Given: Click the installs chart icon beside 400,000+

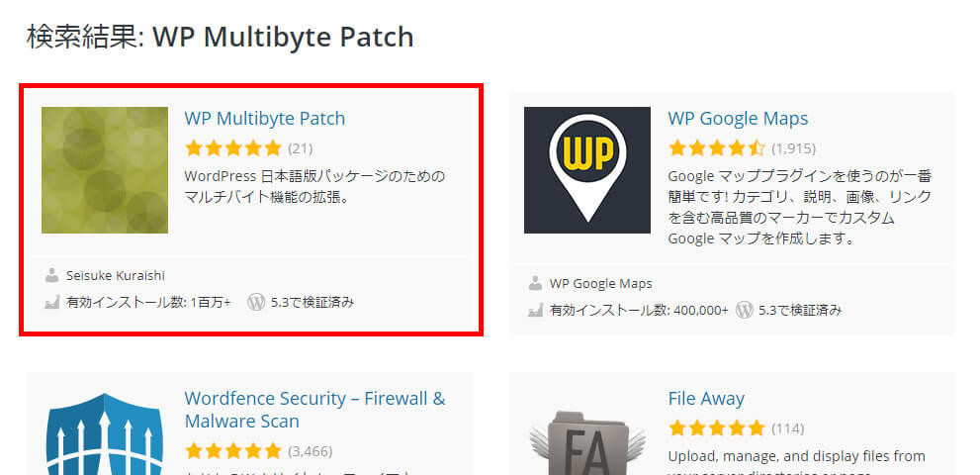Looking at the screenshot, I should (535, 310).
